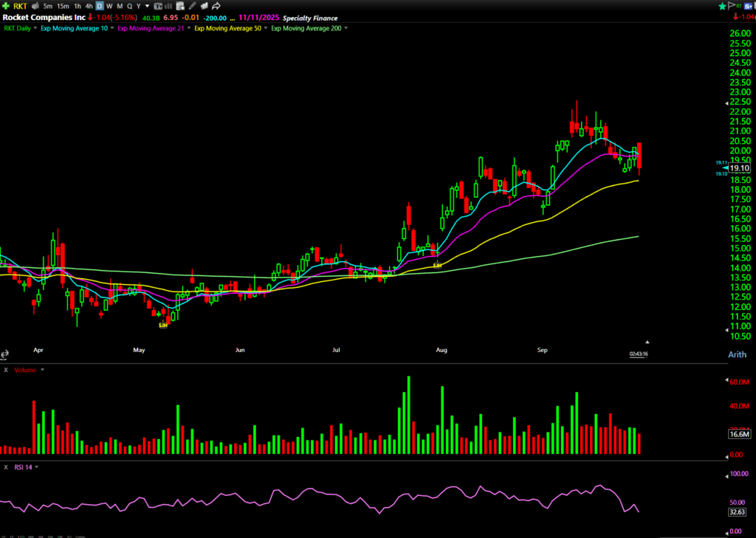Select the W weekly timeframe

(109, 7)
